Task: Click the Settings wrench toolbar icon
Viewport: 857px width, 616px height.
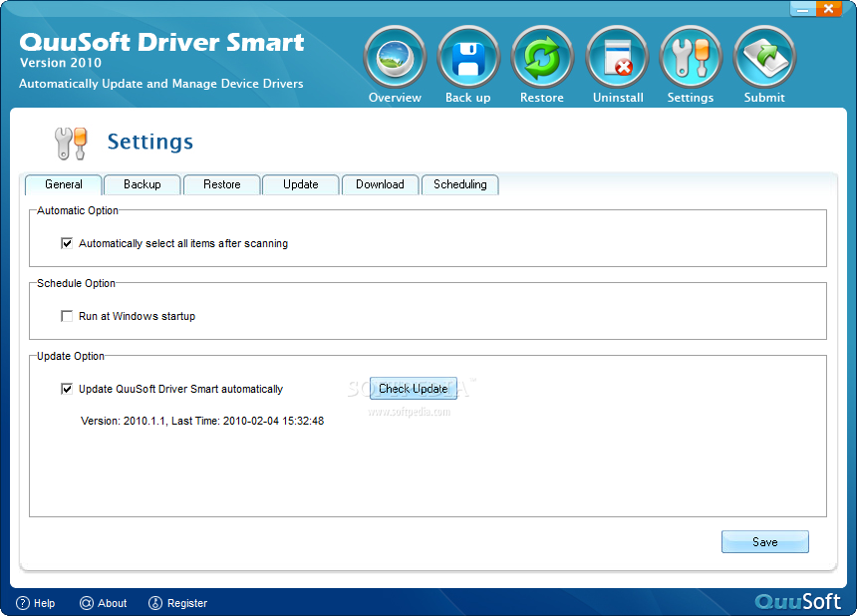Action: click(691, 58)
